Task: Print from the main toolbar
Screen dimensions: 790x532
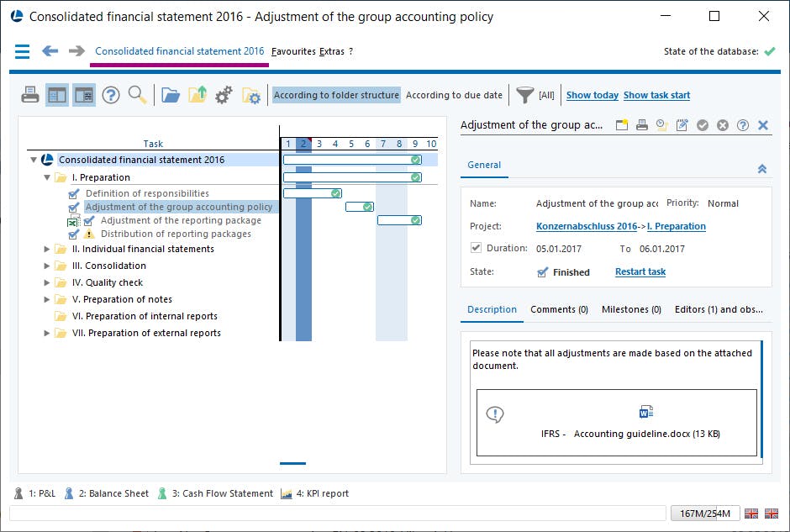Action: point(30,95)
